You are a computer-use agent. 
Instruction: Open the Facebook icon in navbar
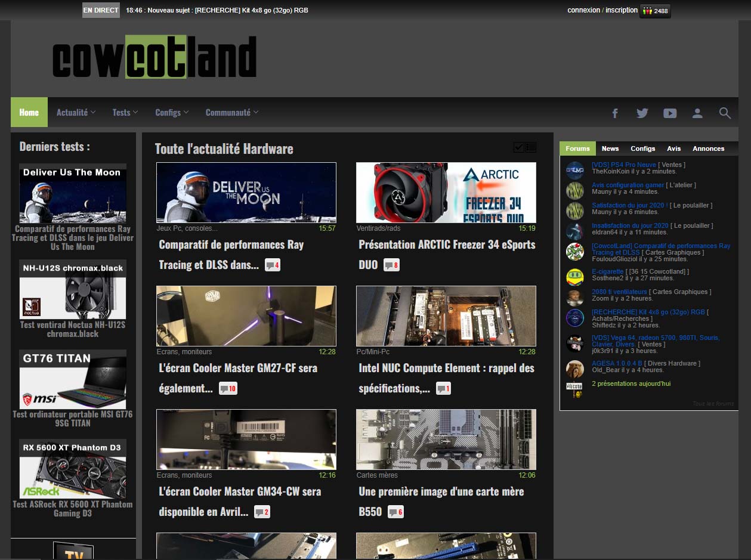tap(615, 113)
